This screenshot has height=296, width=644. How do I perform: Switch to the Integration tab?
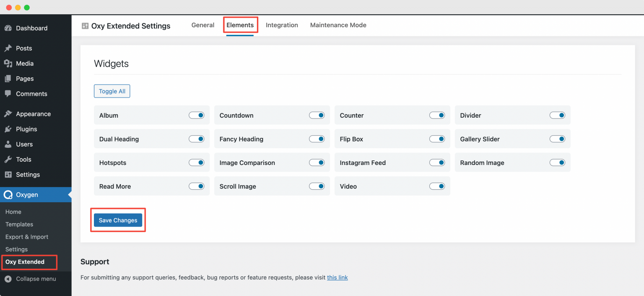click(x=282, y=25)
